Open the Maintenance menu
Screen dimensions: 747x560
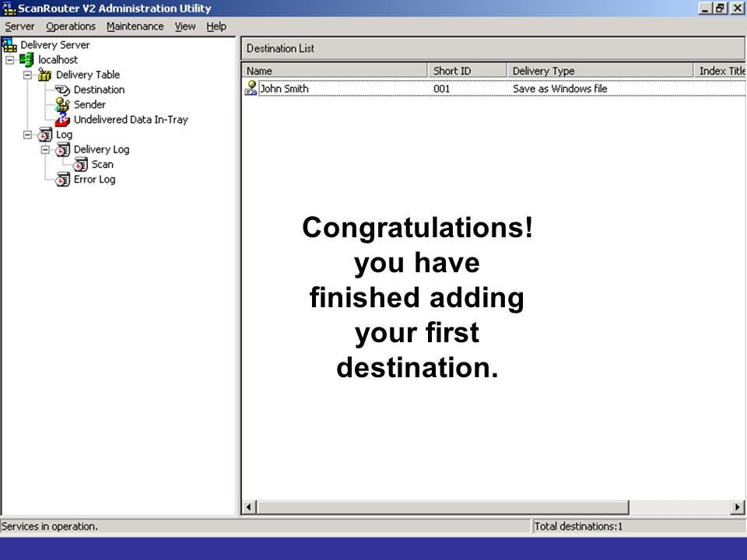pos(135,26)
